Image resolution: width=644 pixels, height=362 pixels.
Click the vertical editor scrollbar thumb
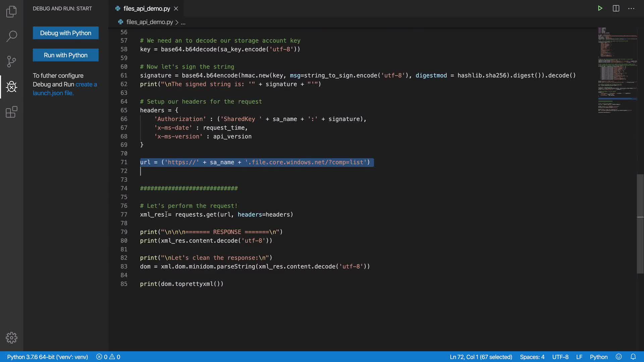(x=640, y=224)
